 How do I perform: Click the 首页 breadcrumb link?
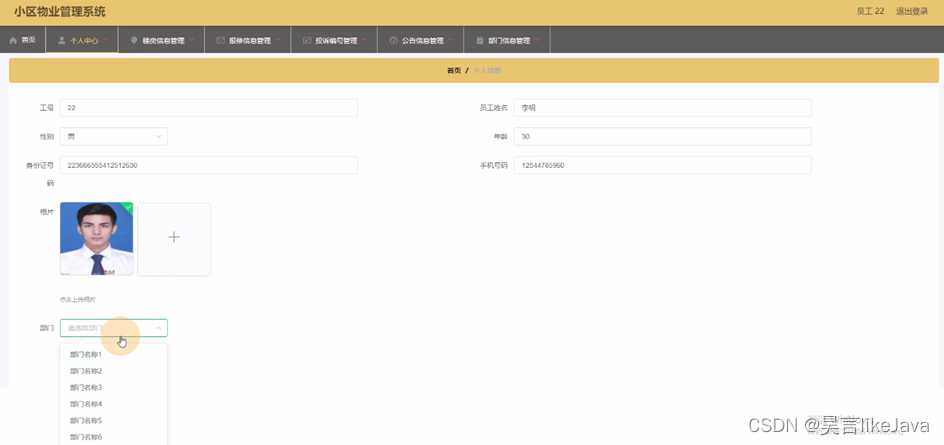(454, 70)
